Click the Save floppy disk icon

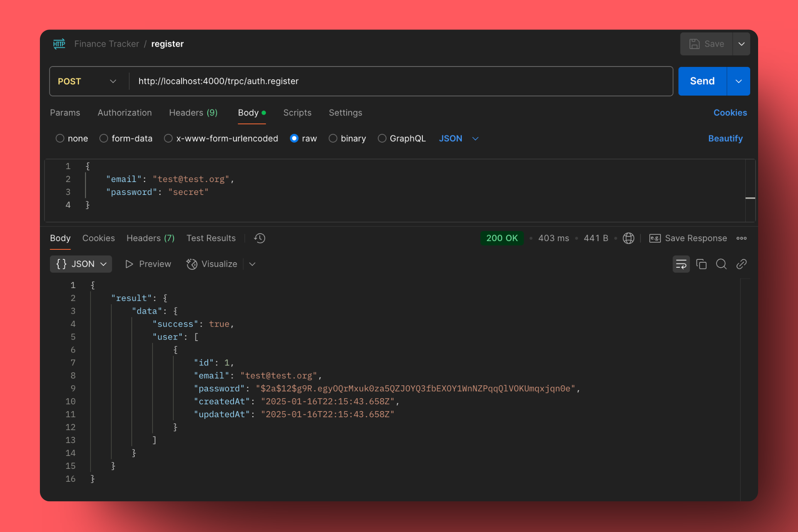[x=694, y=44]
